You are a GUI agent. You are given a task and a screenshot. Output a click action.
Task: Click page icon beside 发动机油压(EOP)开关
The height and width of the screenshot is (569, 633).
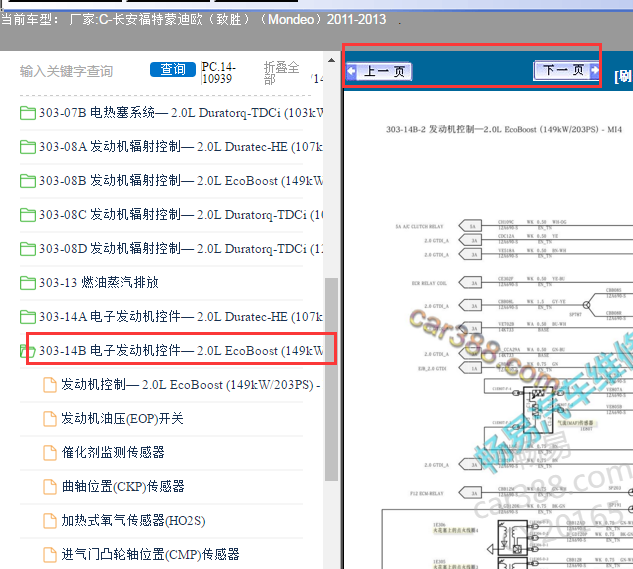click(50, 419)
